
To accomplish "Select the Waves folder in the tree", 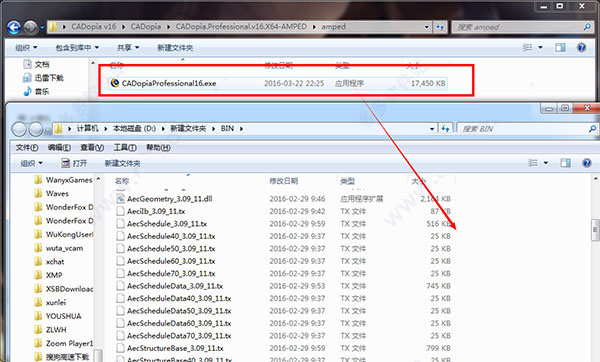I will [x=51, y=194].
